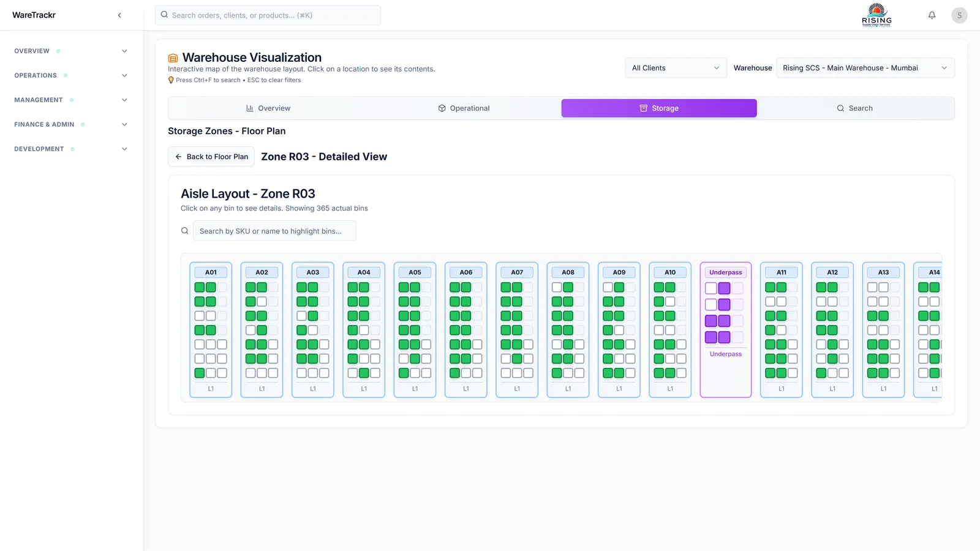
Task: Click top purple bin in Underpass
Action: [724, 288]
